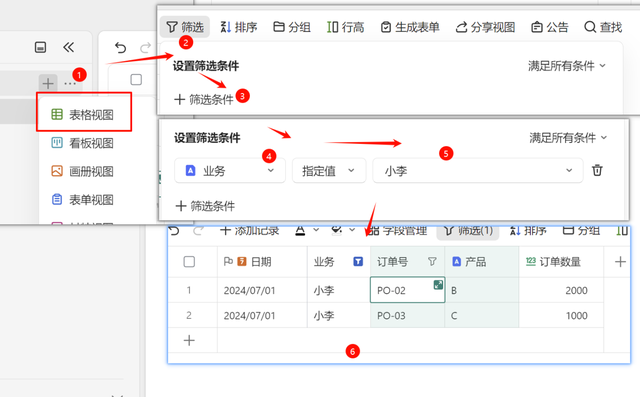Open 分享视图 share view
Image resolution: width=640 pixels, height=397 pixels.
pos(485,27)
